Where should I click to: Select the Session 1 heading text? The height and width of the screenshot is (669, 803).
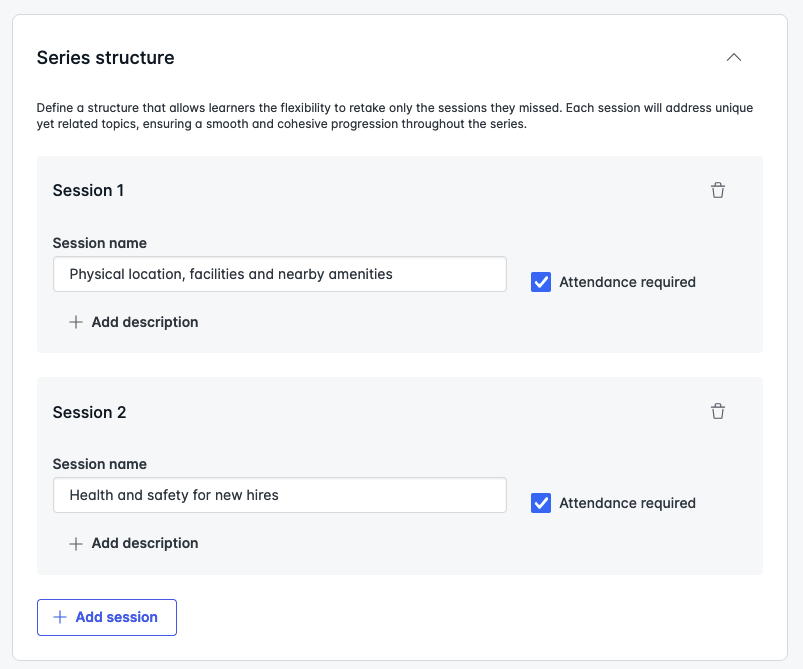pyautogui.click(x=88, y=191)
